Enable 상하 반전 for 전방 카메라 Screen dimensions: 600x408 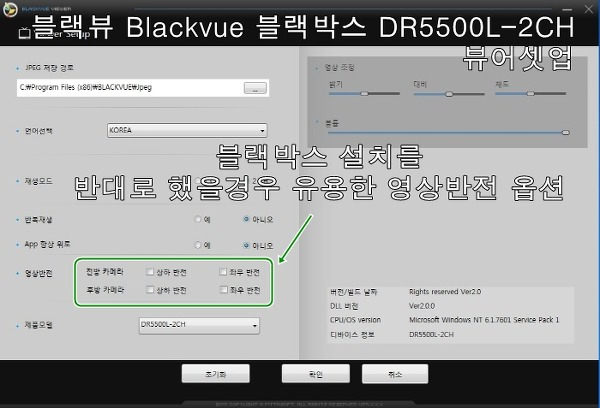point(150,272)
